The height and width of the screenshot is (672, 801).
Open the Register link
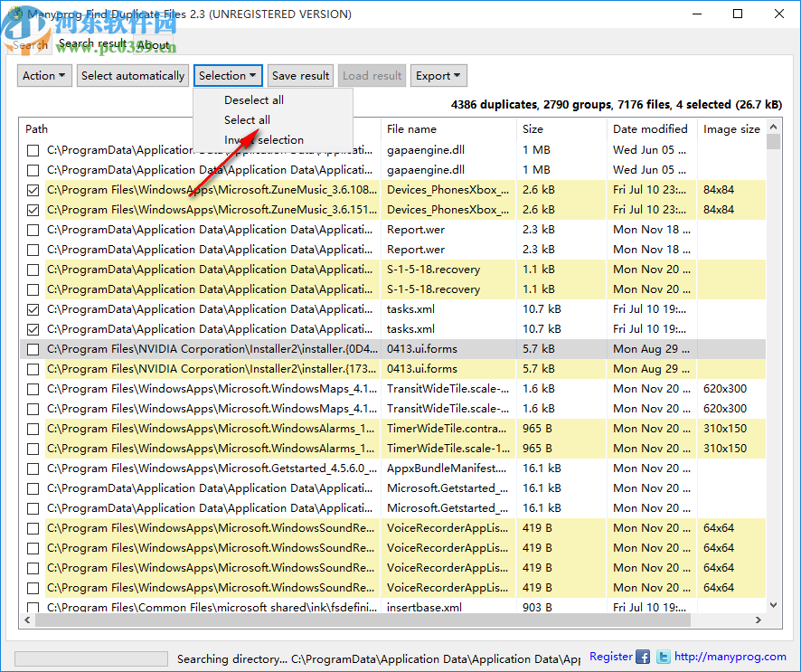(610, 656)
